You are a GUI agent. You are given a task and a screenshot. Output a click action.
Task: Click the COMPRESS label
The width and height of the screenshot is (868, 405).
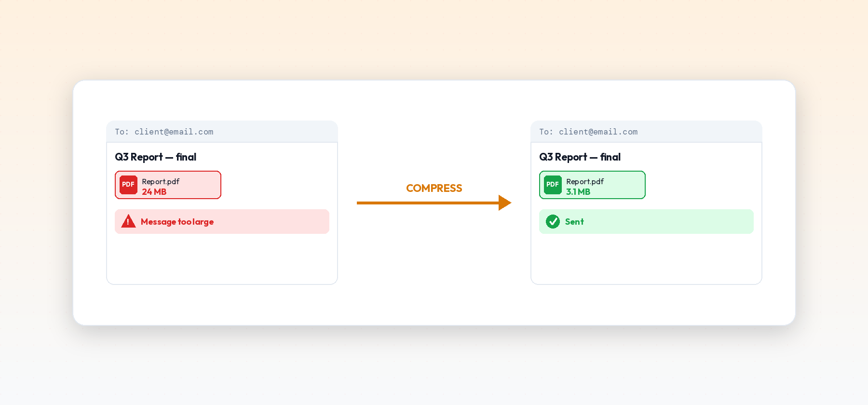coord(434,188)
